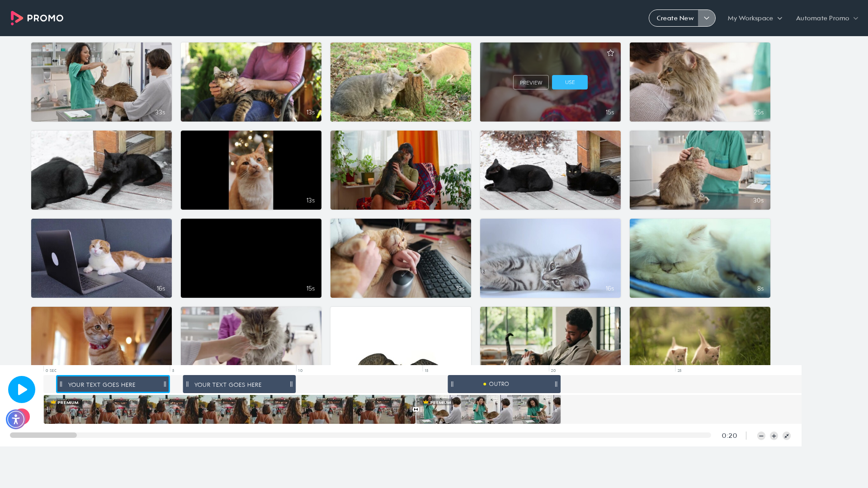This screenshot has height=488, width=868.
Task: Expand the Automate Promo menu
Action: point(827,18)
